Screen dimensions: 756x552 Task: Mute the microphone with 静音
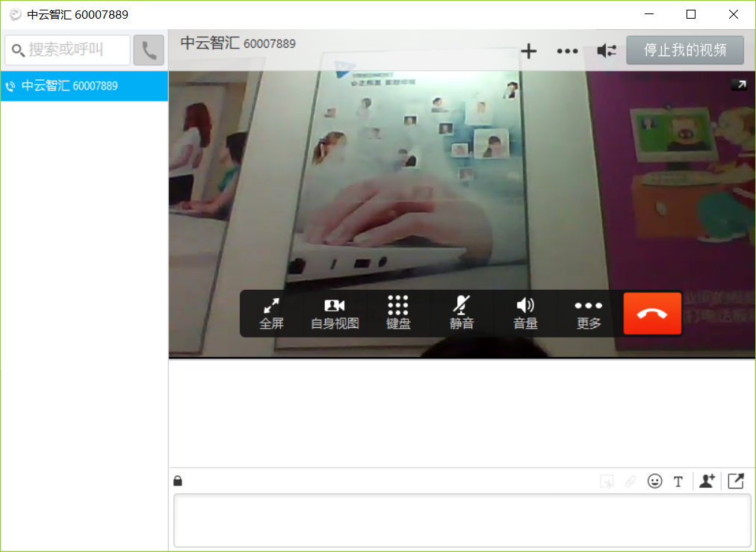(x=462, y=313)
